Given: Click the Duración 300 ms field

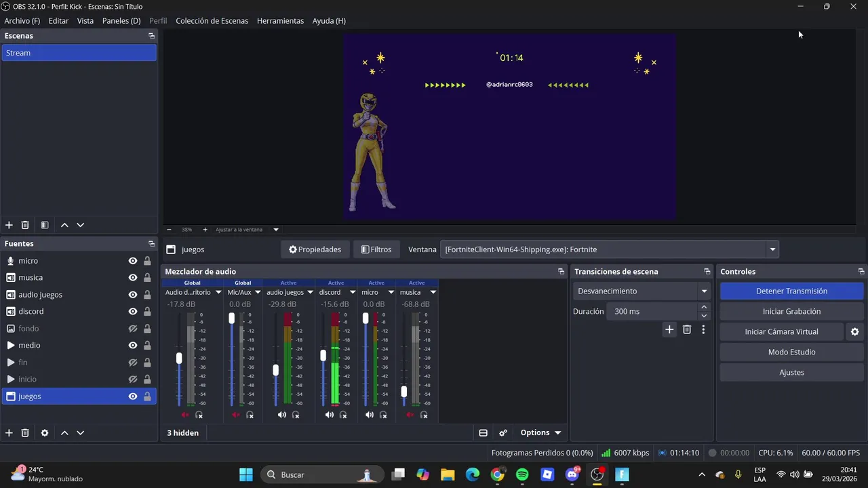Looking at the screenshot, I should tap(652, 312).
